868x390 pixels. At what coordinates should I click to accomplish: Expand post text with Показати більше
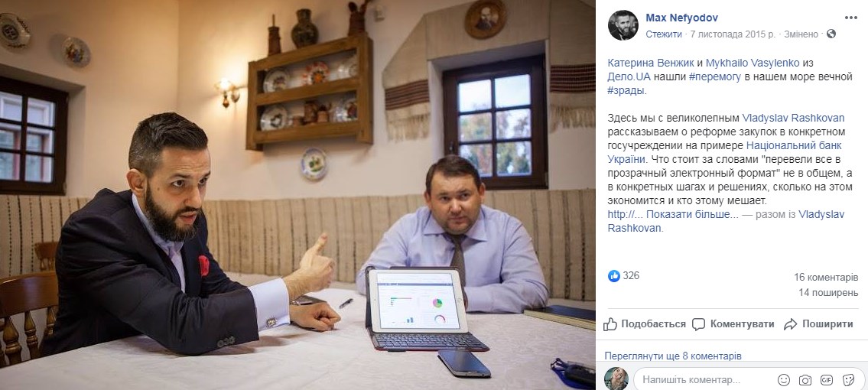pyautogui.click(x=692, y=215)
